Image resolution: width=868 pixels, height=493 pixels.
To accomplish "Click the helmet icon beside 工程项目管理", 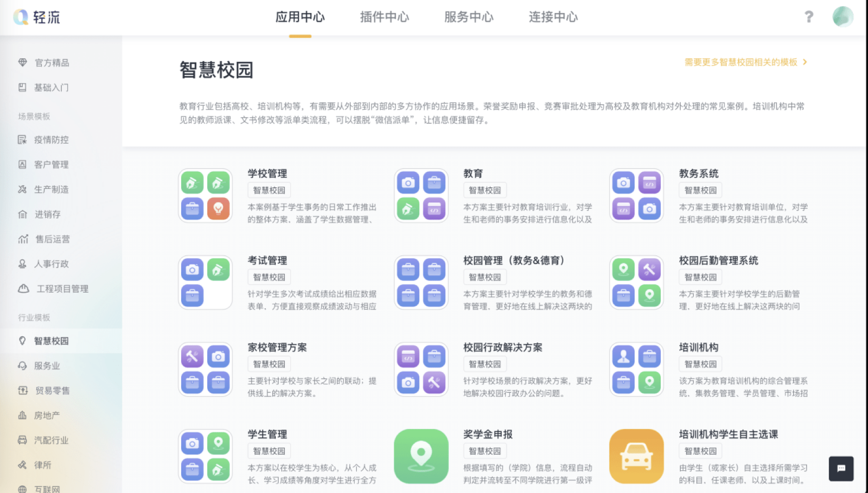I will [24, 289].
